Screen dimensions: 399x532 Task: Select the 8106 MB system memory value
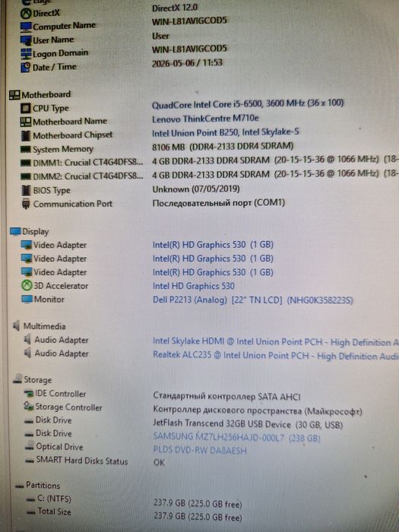(x=223, y=147)
